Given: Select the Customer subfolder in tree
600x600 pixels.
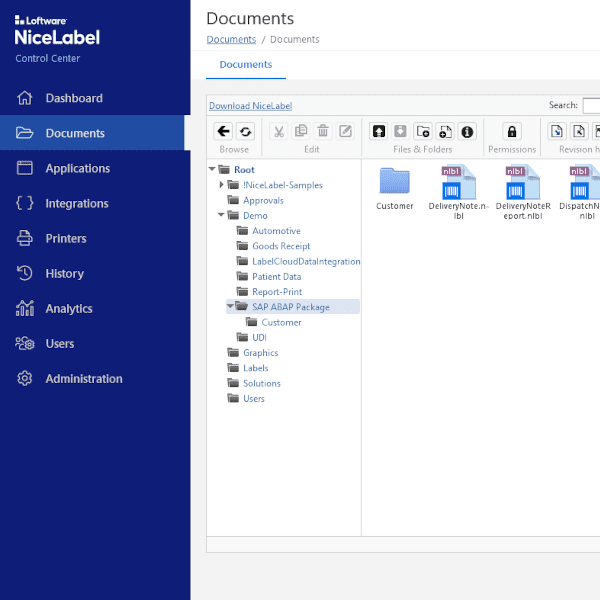Looking at the screenshot, I should [281, 322].
